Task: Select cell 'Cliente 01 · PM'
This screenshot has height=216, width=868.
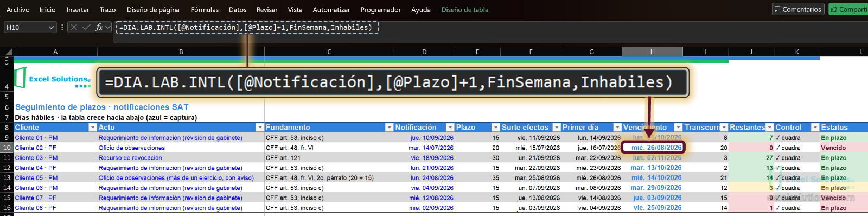Action: tap(55, 138)
